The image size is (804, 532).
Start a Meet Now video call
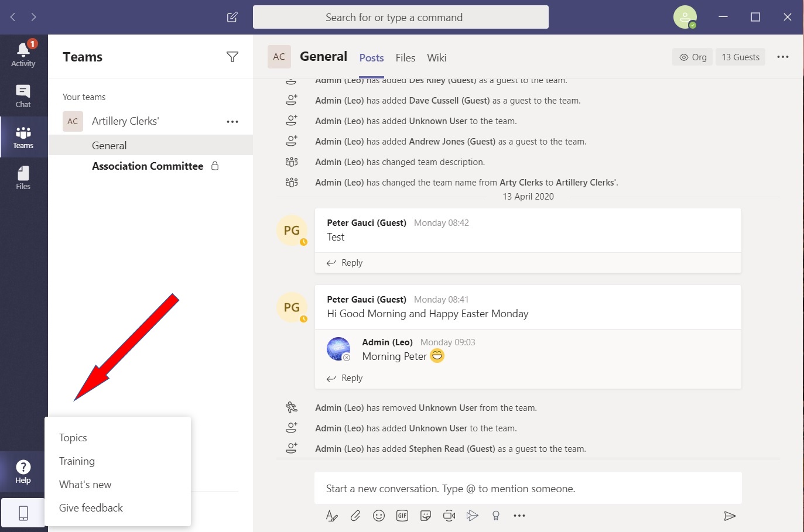(449, 516)
